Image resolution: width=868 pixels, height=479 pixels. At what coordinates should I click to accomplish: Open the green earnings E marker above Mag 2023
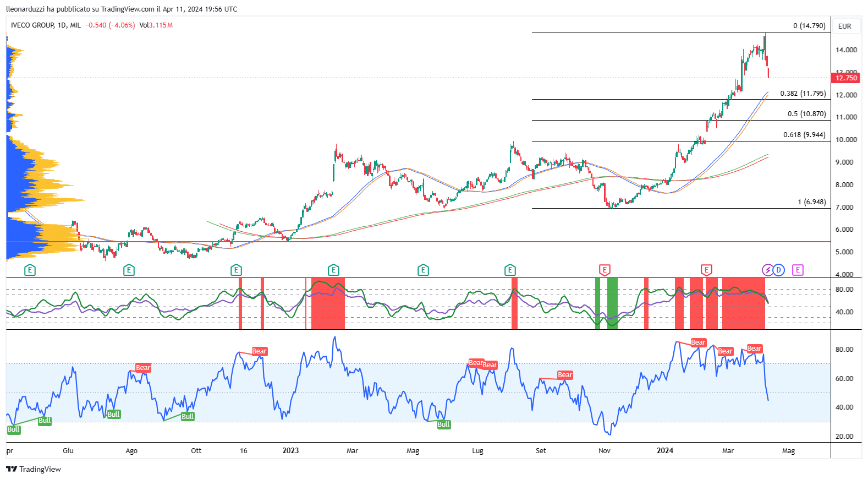pos(423,270)
